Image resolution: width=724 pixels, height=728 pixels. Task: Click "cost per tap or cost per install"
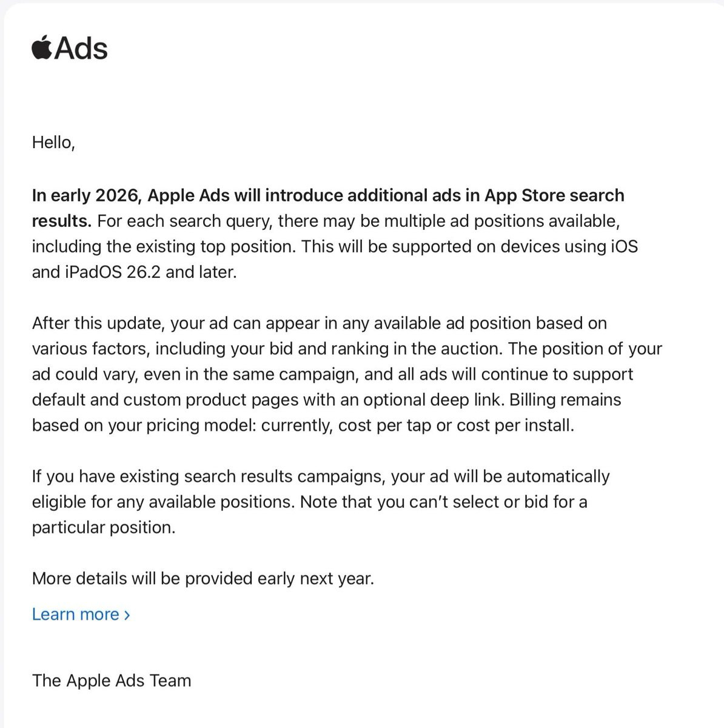pyautogui.click(x=455, y=425)
